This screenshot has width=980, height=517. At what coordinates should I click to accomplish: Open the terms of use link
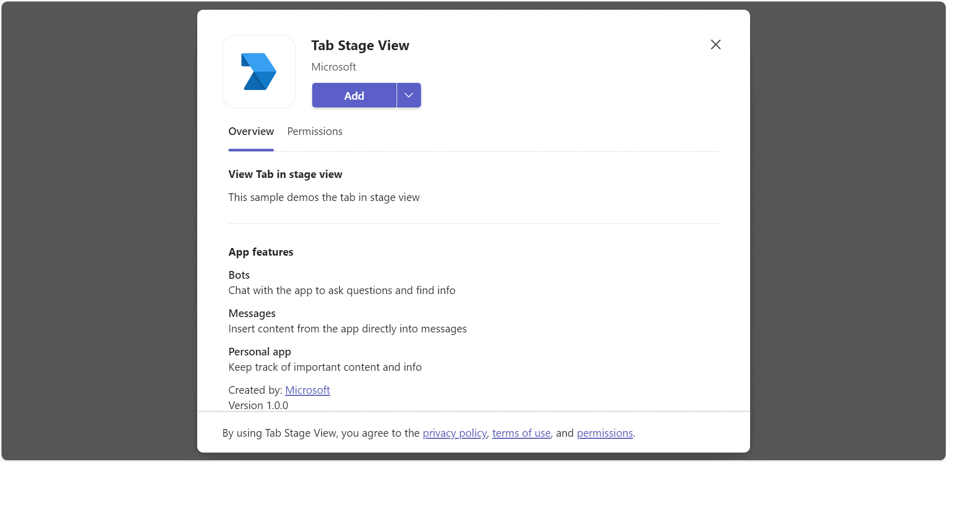pos(521,433)
